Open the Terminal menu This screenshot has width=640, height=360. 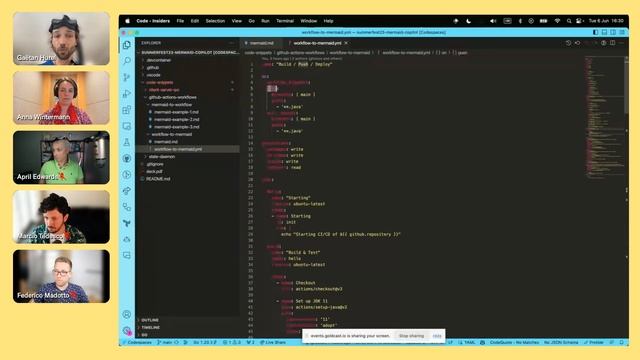click(x=285, y=21)
